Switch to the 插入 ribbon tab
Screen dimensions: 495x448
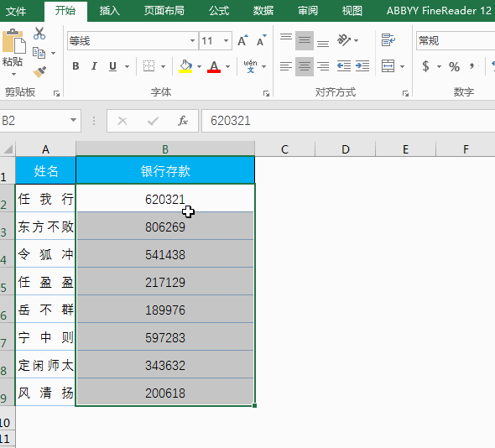pos(110,11)
